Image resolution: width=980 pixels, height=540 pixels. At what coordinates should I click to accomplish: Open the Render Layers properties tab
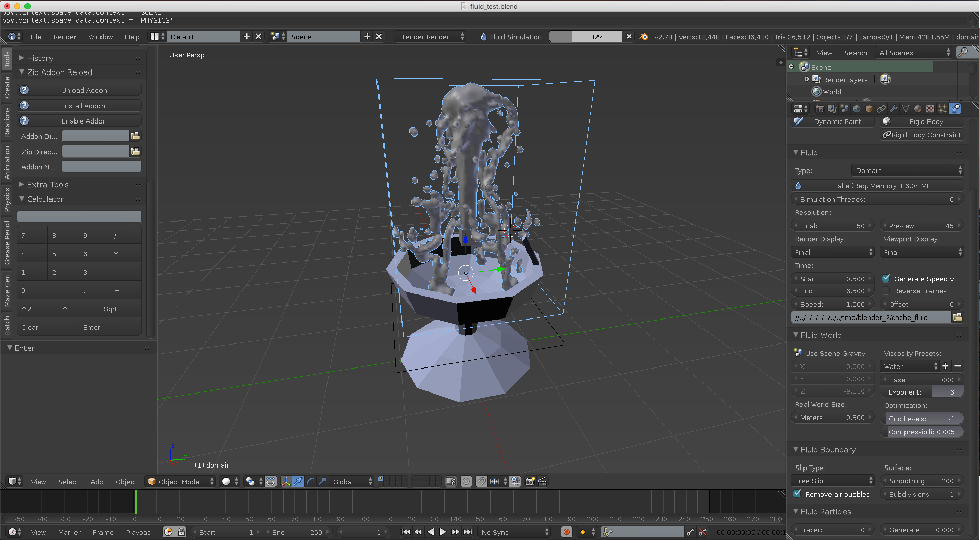[x=832, y=109]
